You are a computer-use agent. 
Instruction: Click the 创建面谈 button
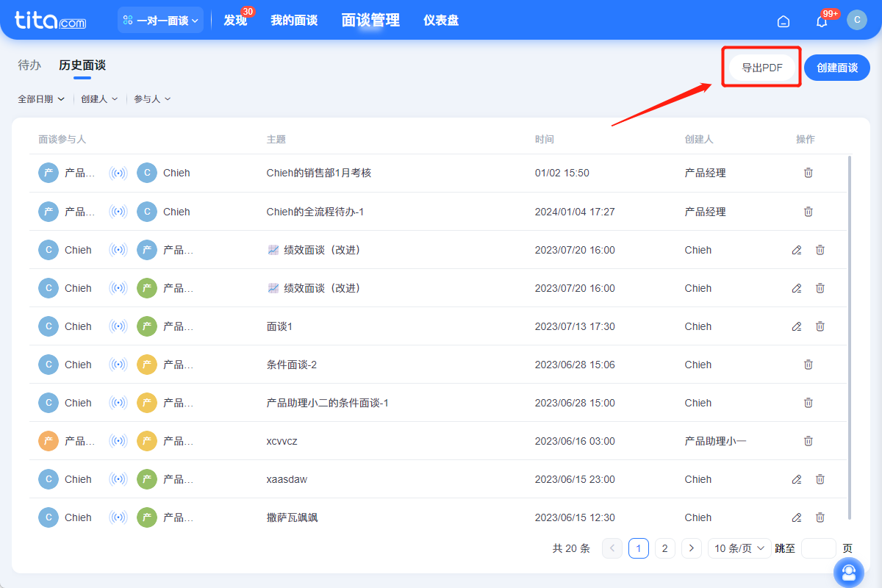point(836,67)
